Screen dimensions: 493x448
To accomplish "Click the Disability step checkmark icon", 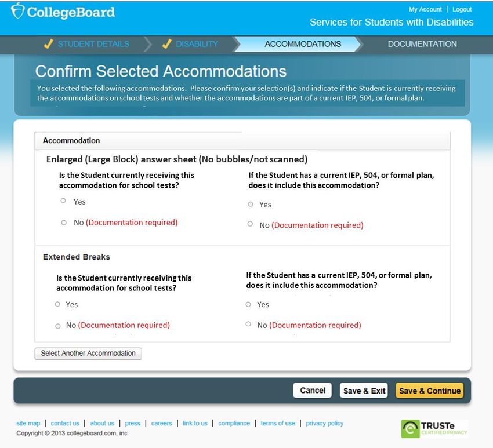I will click(x=167, y=44).
